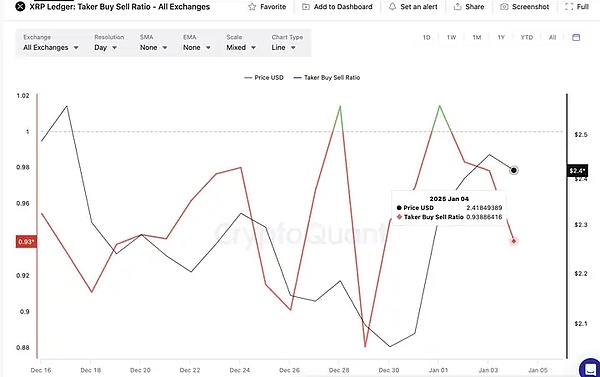Screen dimensions: 600x377
Task: Toggle the Taker Buy Sell Ratio legend series
Action: coord(327,77)
